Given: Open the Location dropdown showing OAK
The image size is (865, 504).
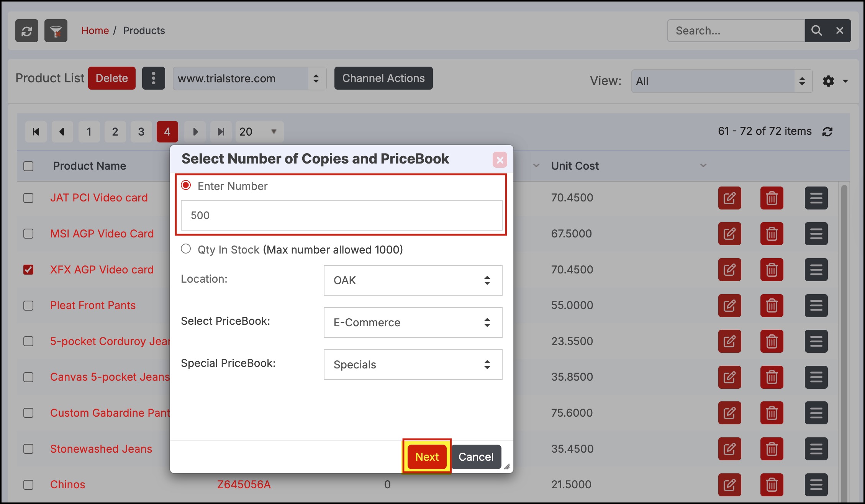Looking at the screenshot, I should [x=413, y=280].
